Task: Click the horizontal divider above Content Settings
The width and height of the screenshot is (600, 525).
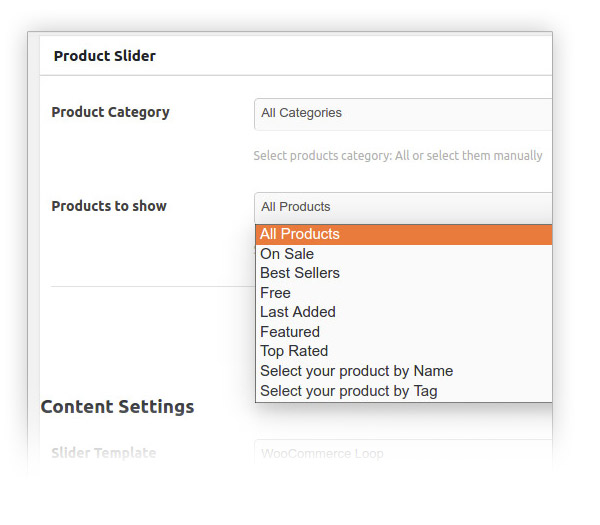Action: point(150,287)
